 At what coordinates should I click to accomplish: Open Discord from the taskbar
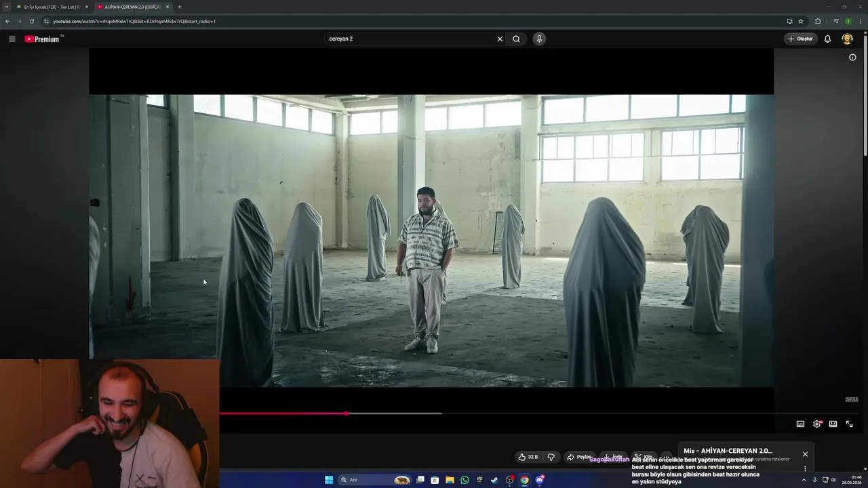(x=540, y=480)
